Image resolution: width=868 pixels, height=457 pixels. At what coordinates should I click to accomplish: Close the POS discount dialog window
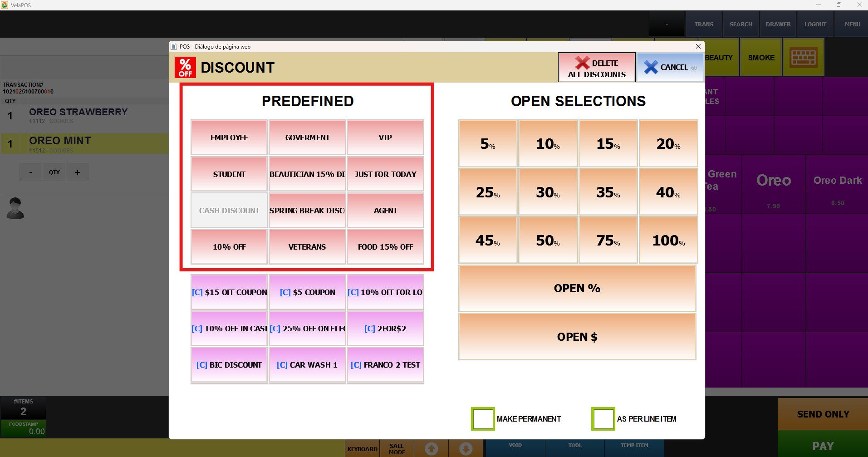pos(698,46)
